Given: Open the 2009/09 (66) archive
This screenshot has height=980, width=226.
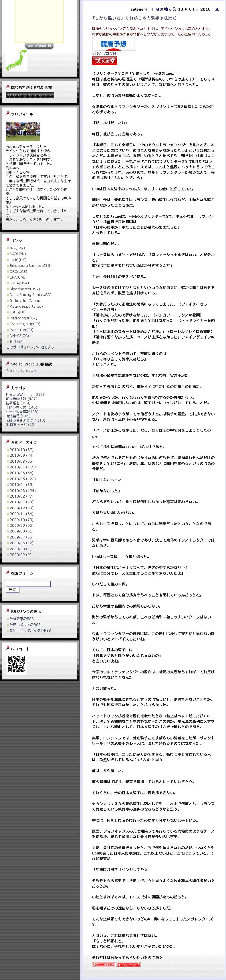Looking at the screenshot, I should pos(21,526).
